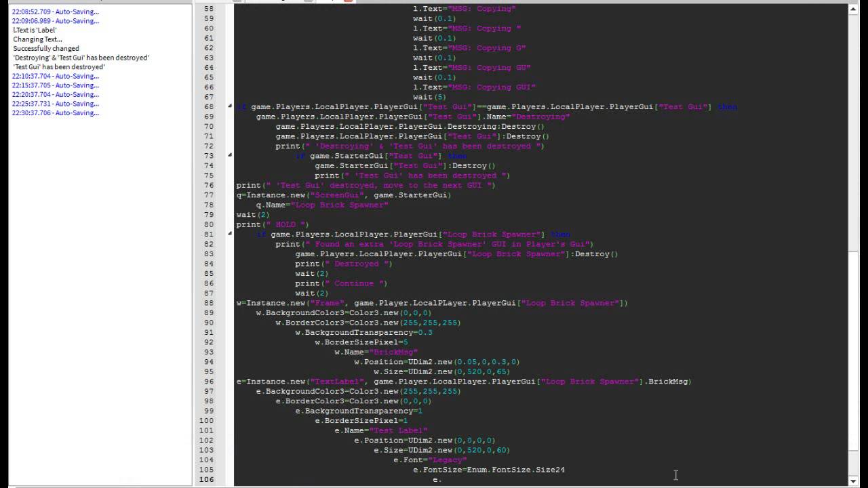Screen dimensions: 868x488
Task: Click the code 'w.BorderSizePixel=5'
Action: pyautogui.click(x=361, y=342)
